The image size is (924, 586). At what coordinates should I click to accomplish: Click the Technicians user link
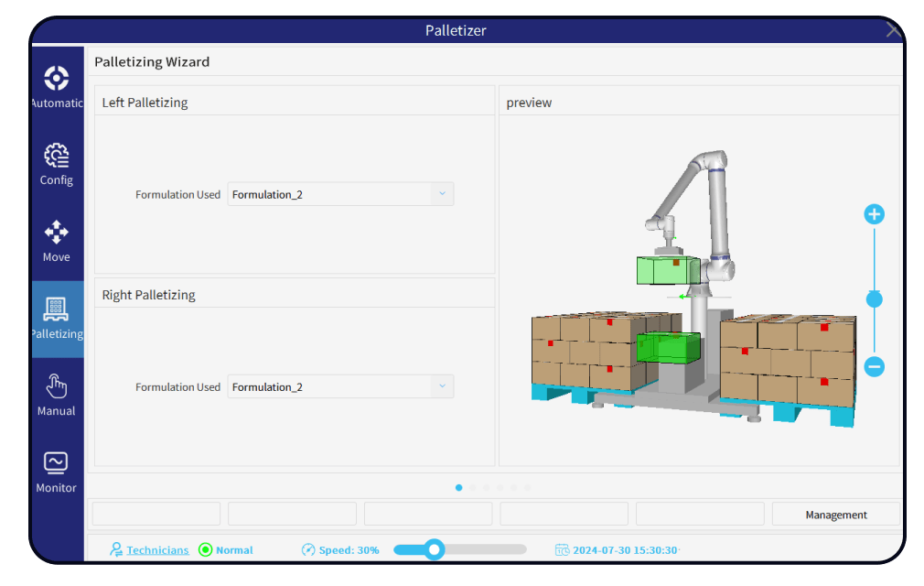(x=157, y=550)
